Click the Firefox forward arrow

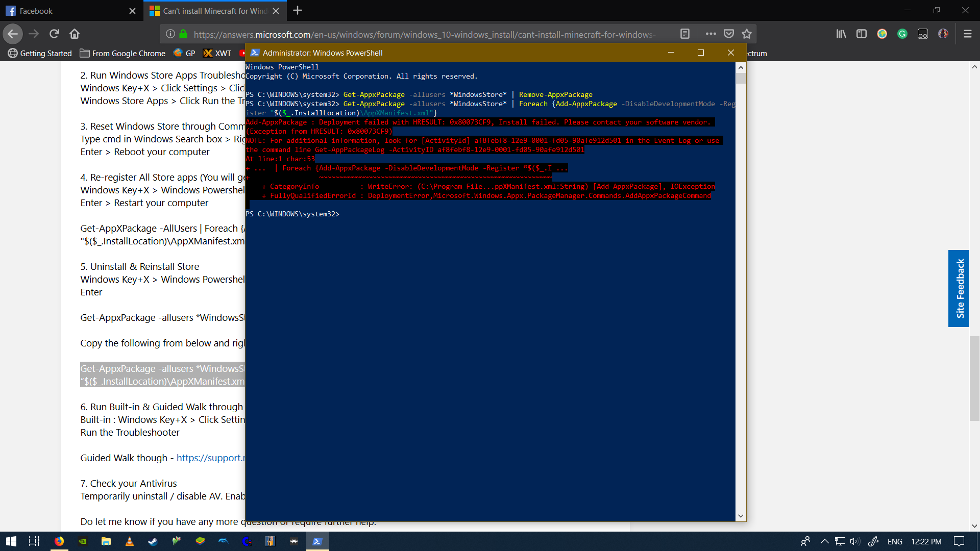tap(34, 34)
